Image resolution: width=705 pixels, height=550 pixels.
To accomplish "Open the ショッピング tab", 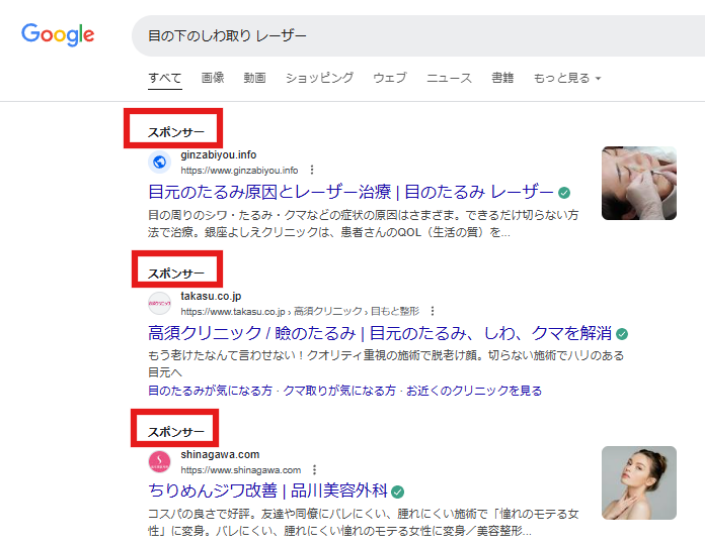I will click(320, 78).
